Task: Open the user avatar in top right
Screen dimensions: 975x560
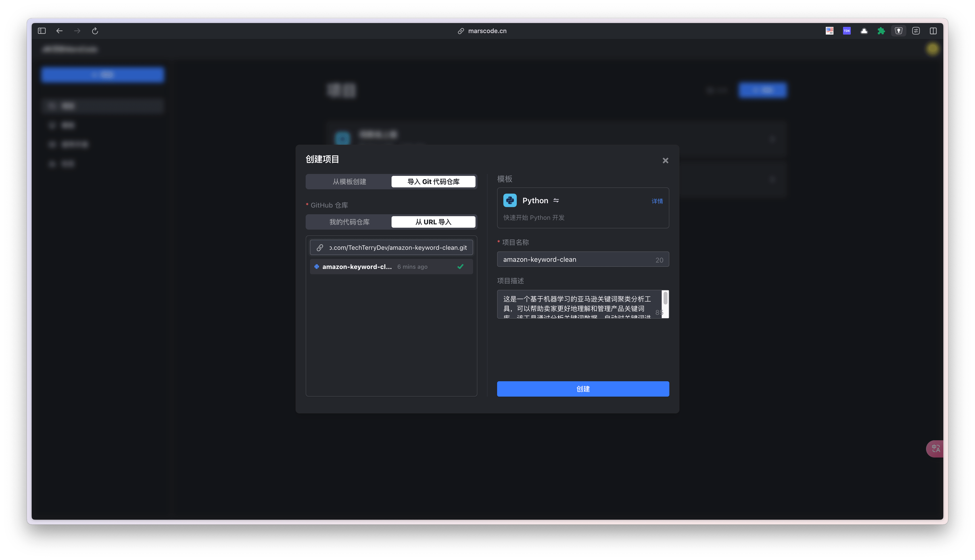Action: (x=932, y=49)
